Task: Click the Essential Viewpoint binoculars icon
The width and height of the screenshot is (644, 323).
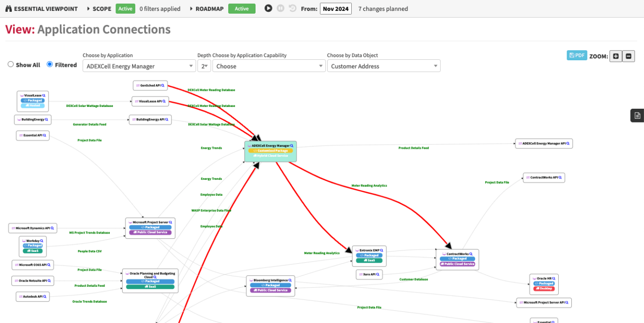Action: [x=9, y=8]
